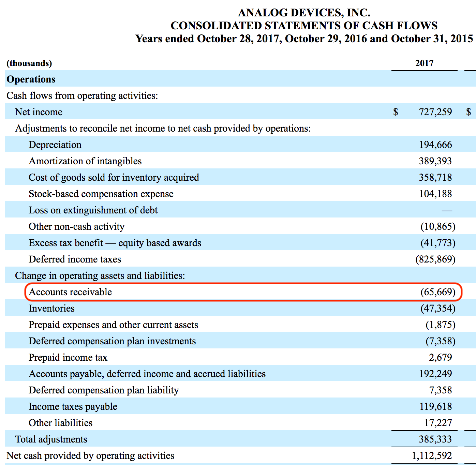Click the Net income figure 727,259
Image resolution: width=476 pixels, height=465 pixels.
435,112
